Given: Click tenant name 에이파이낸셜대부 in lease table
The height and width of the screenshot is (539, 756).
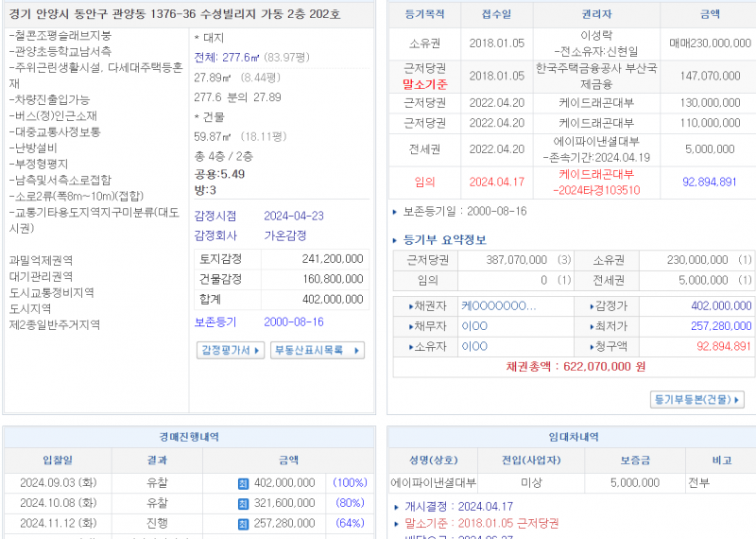Looking at the screenshot, I should (x=433, y=483).
